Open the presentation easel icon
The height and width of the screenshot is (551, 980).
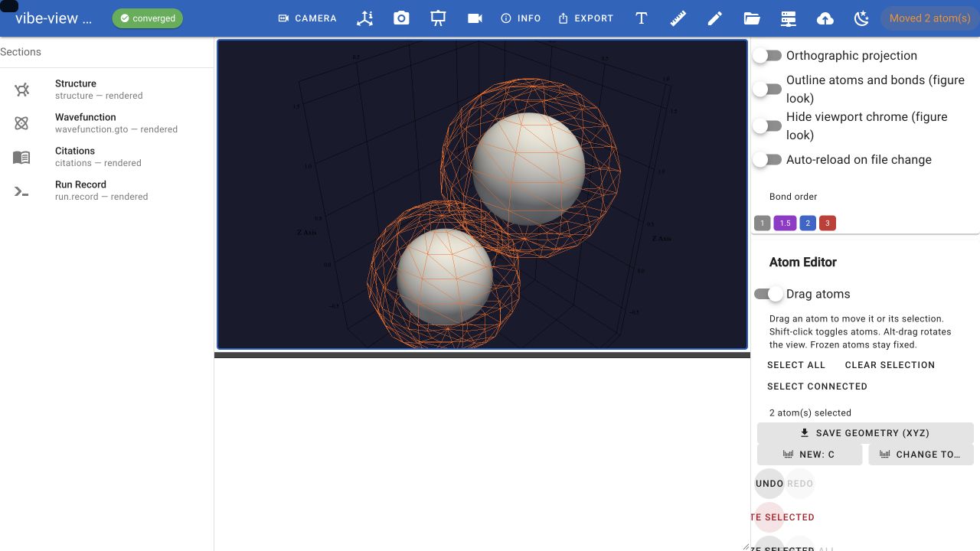[438, 18]
